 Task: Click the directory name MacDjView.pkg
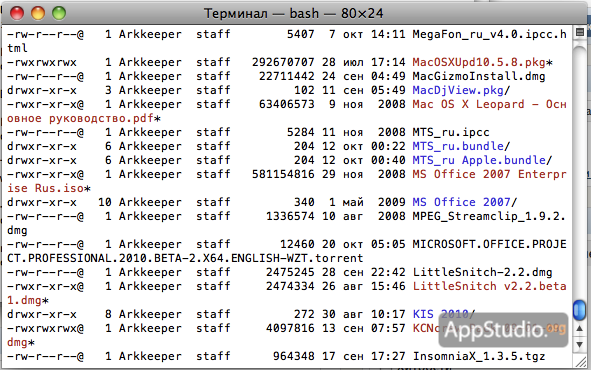pos(458,90)
